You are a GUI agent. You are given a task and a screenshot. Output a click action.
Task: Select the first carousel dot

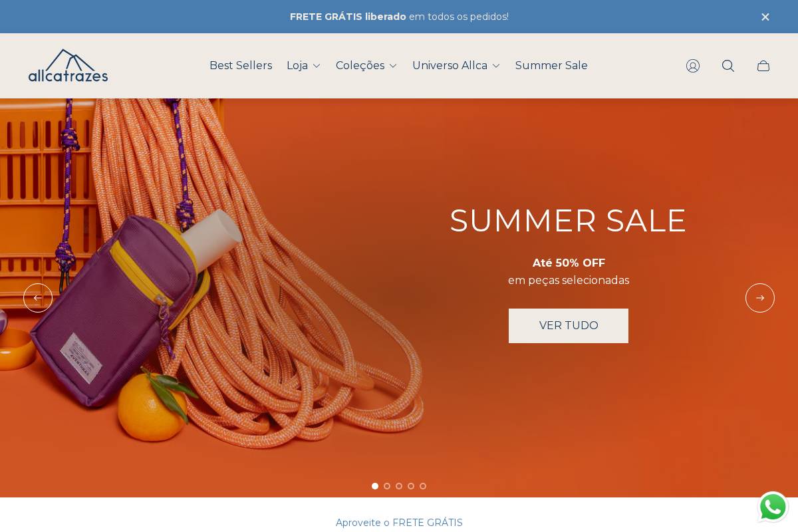(x=375, y=486)
